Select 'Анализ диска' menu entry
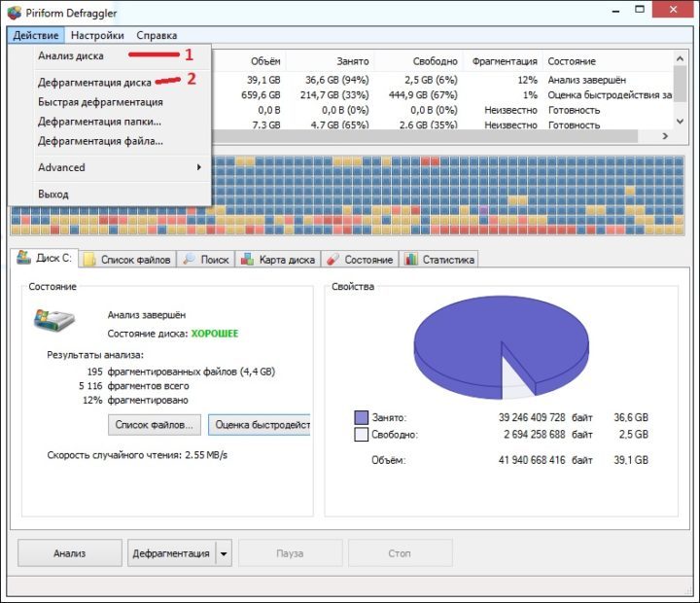 pos(71,56)
